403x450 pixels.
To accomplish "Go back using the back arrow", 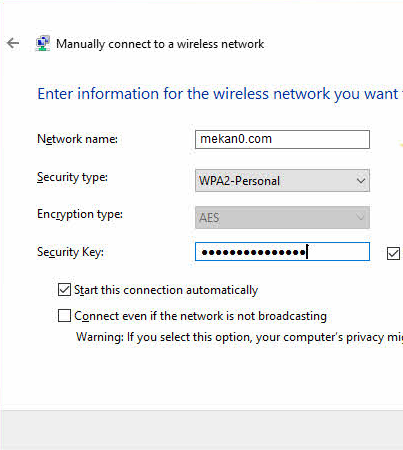I will click(13, 43).
